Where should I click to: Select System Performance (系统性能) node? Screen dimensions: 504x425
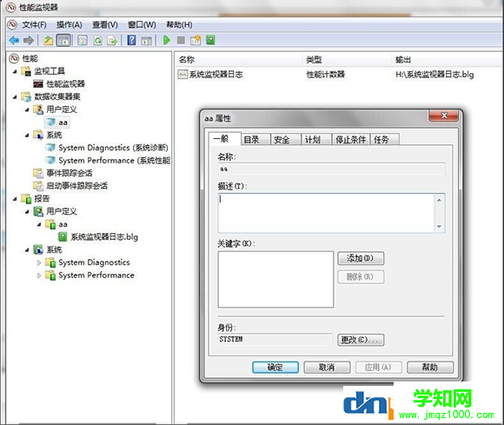(115, 161)
